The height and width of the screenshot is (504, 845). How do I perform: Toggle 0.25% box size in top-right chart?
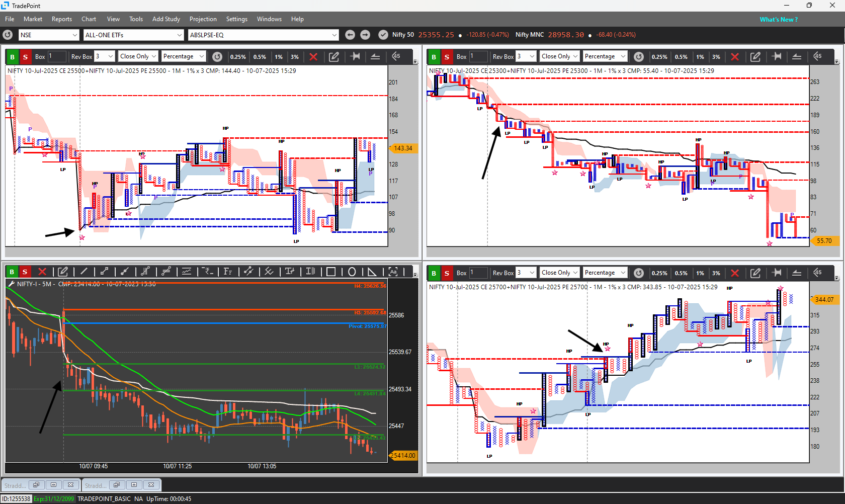pos(659,57)
